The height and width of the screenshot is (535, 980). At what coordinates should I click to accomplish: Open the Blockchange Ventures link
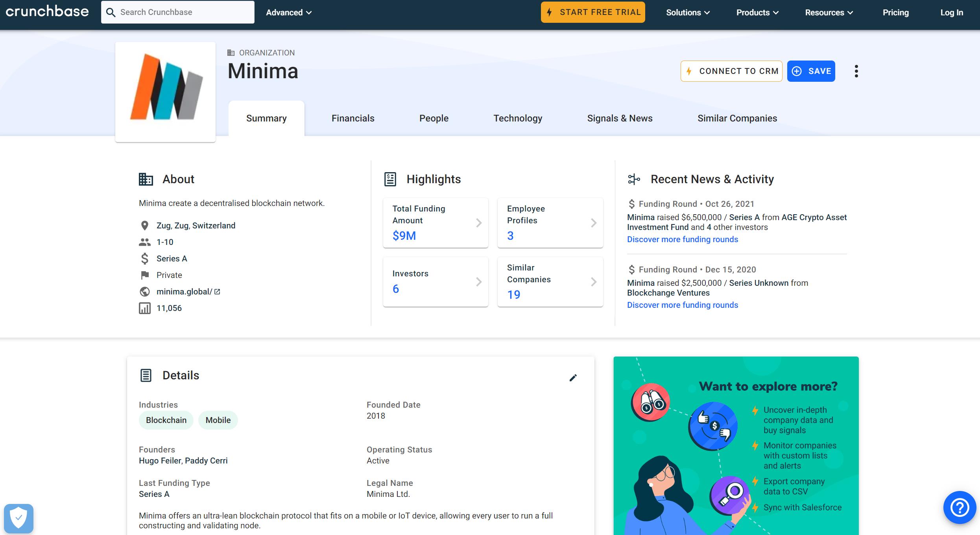click(668, 293)
